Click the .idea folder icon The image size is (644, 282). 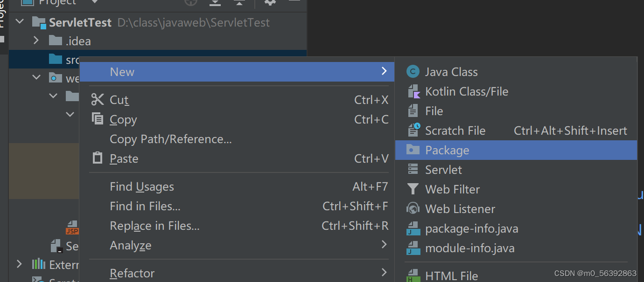(x=56, y=41)
